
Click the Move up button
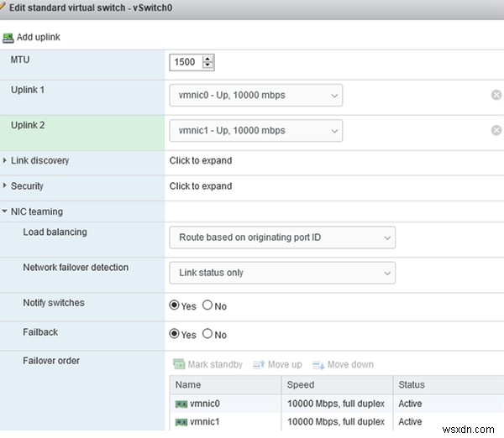[277, 364]
